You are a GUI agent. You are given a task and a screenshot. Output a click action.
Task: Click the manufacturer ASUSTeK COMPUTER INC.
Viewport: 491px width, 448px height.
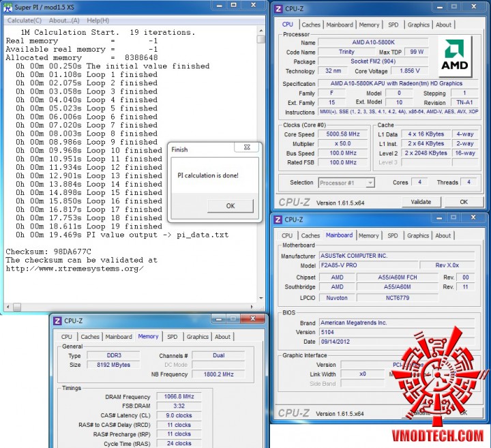[397, 256]
